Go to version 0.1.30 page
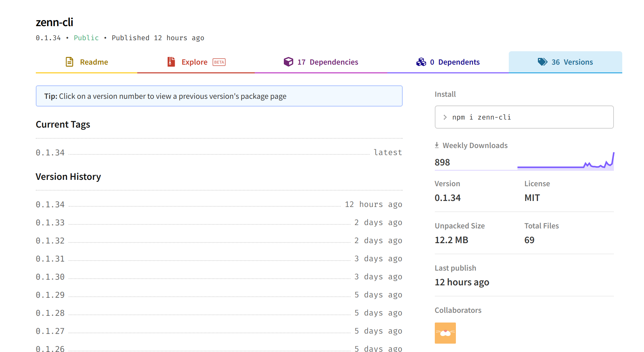The image size is (644, 352). pyautogui.click(x=50, y=277)
